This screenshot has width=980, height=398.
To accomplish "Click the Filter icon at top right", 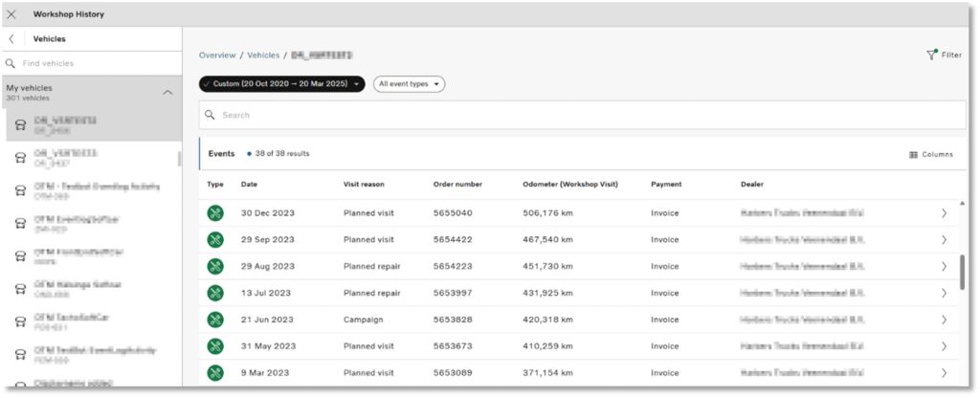I will click(931, 55).
